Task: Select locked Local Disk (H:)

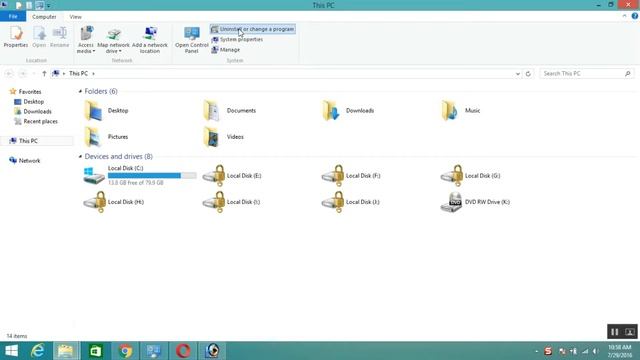Action: click(113, 202)
